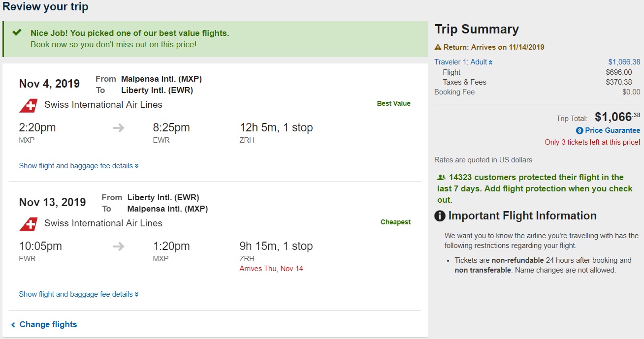Viewport: 644px width, 339px height.
Task: Click the arrow icon between 2:20pm and 8:25pm
Action: [118, 128]
